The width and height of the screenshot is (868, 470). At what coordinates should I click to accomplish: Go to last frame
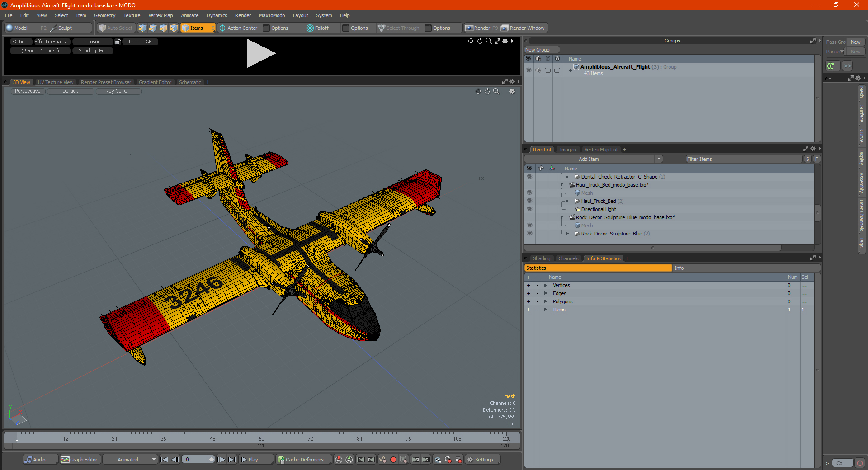click(232, 460)
